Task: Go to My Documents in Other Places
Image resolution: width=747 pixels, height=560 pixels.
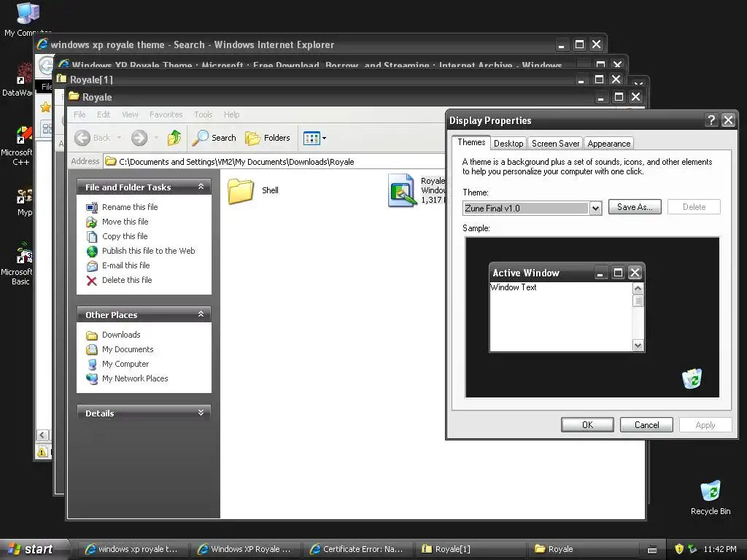Action: point(128,349)
